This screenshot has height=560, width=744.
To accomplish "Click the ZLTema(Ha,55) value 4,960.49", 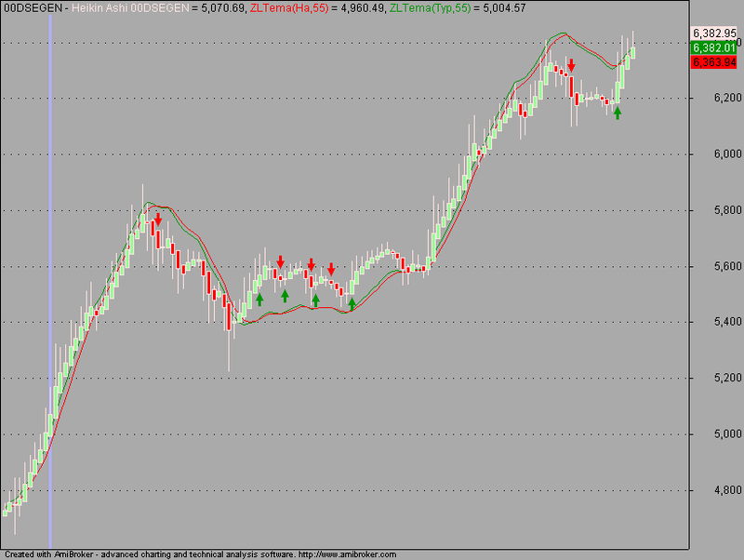I will point(362,8).
